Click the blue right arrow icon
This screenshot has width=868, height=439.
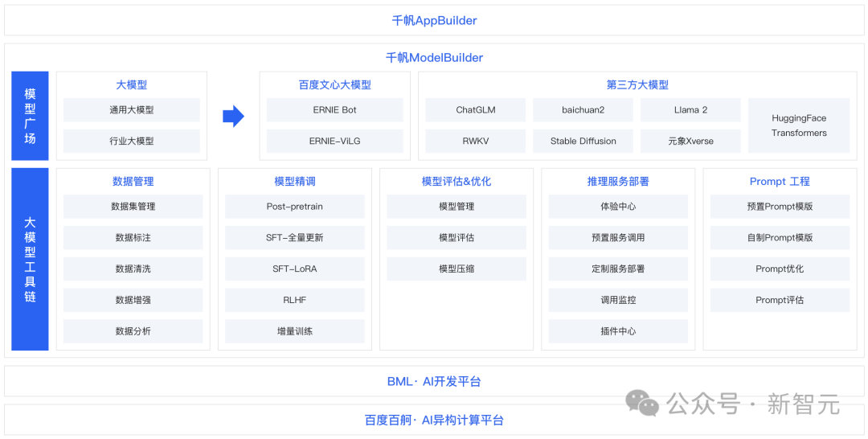coord(233,117)
